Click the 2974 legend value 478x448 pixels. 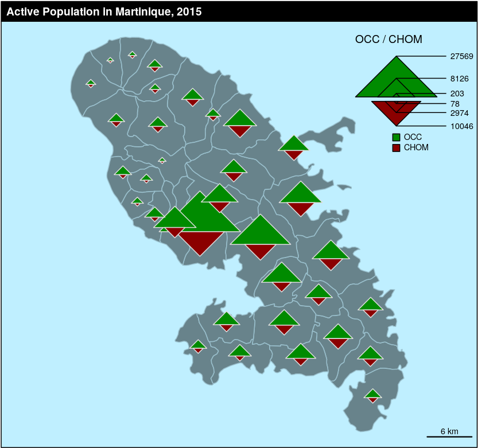pos(459,113)
